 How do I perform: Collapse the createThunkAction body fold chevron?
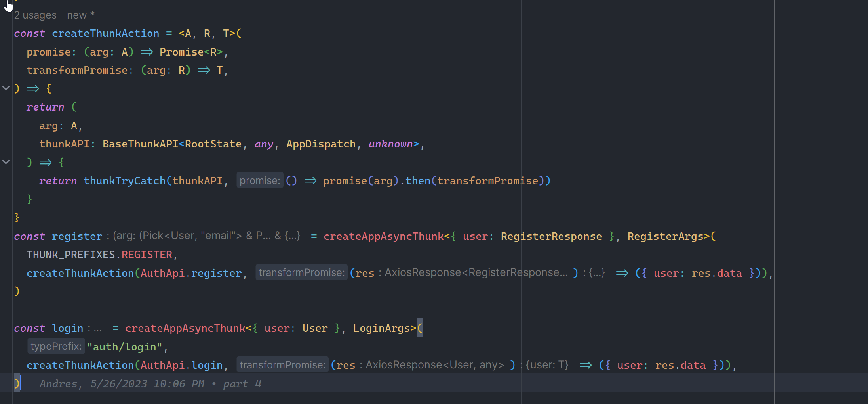click(x=6, y=88)
